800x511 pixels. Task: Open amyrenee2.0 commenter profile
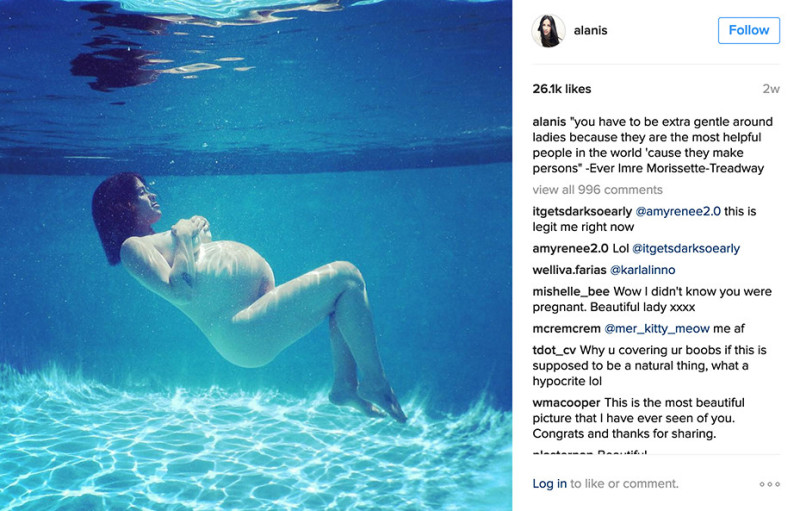570,248
